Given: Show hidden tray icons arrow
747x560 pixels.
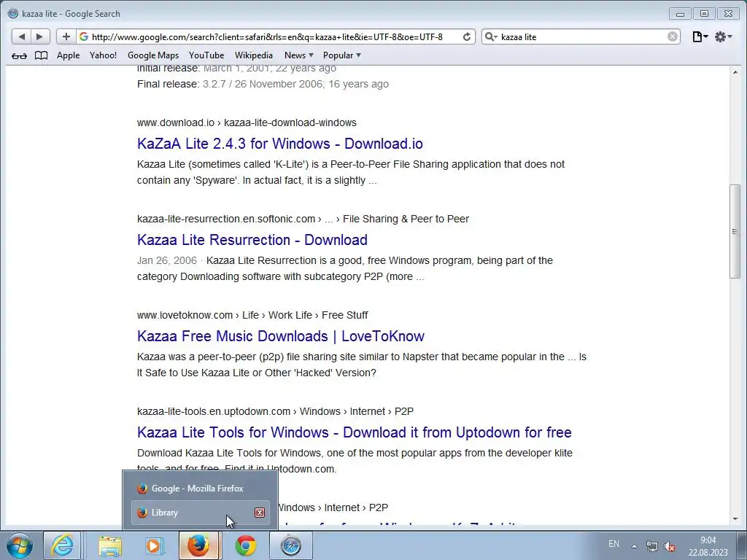Looking at the screenshot, I should coord(634,546).
